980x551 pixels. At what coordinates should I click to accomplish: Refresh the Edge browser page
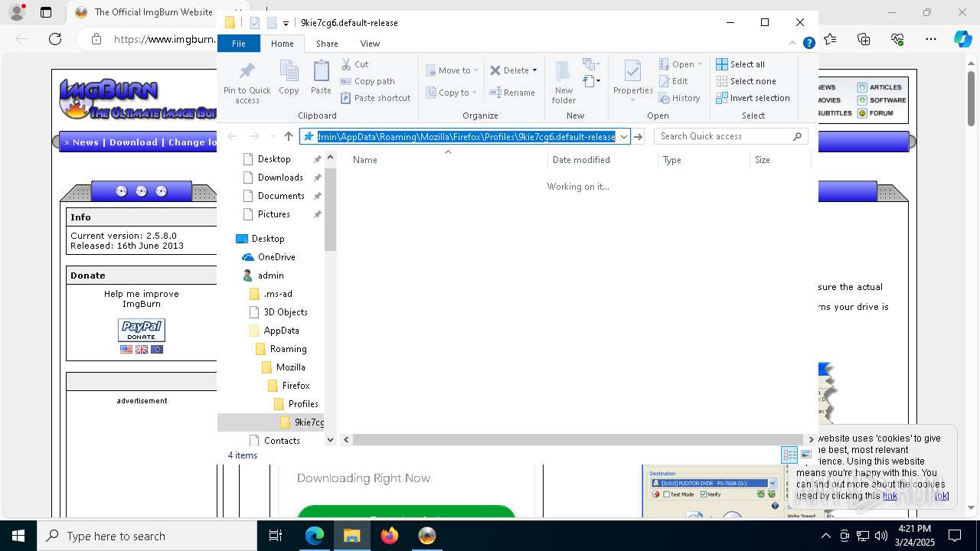coord(55,39)
